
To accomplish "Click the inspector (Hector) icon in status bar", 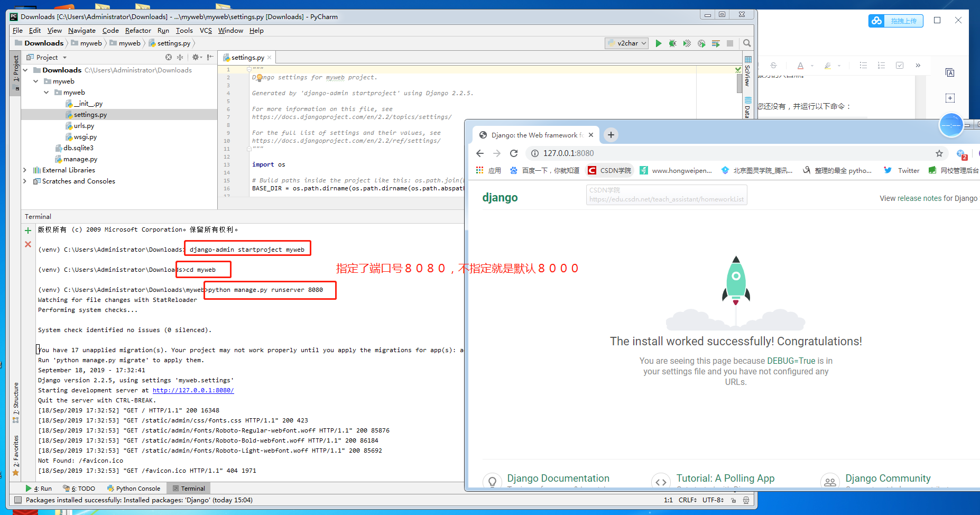I will coord(746,500).
